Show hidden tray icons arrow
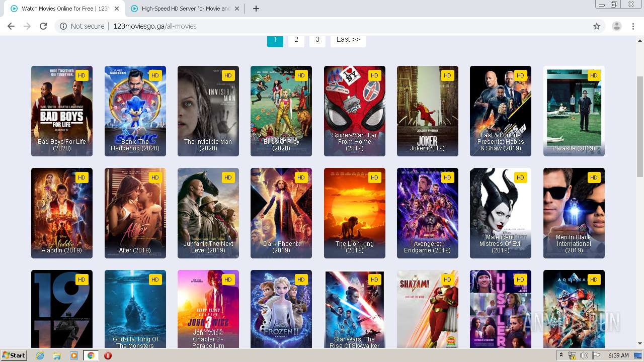 click(x=561, y=355)
